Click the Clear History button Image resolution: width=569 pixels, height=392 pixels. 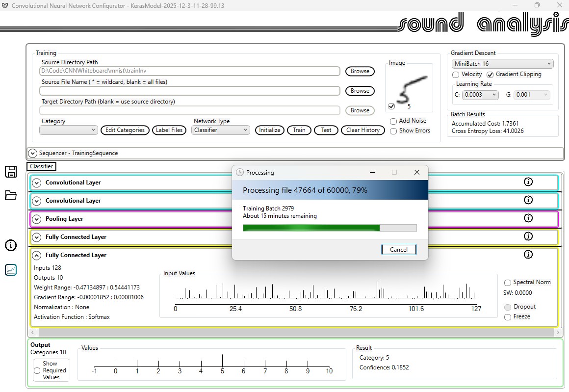click(x=362, y=130)
